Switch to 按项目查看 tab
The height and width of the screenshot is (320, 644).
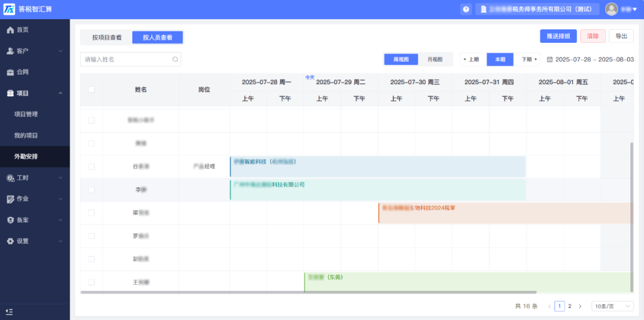(x=107, y=38)
